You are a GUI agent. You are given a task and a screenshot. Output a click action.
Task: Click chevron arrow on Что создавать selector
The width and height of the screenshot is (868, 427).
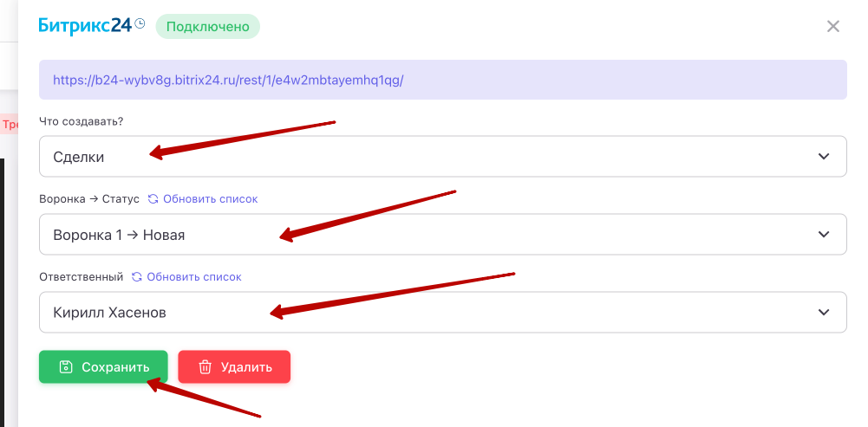tap(823, 157)
